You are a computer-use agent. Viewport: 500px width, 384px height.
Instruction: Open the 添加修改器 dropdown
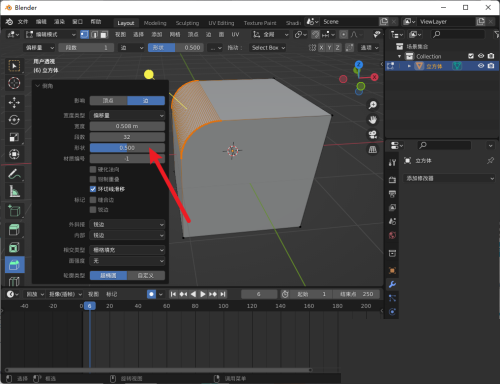click(449, 178)
